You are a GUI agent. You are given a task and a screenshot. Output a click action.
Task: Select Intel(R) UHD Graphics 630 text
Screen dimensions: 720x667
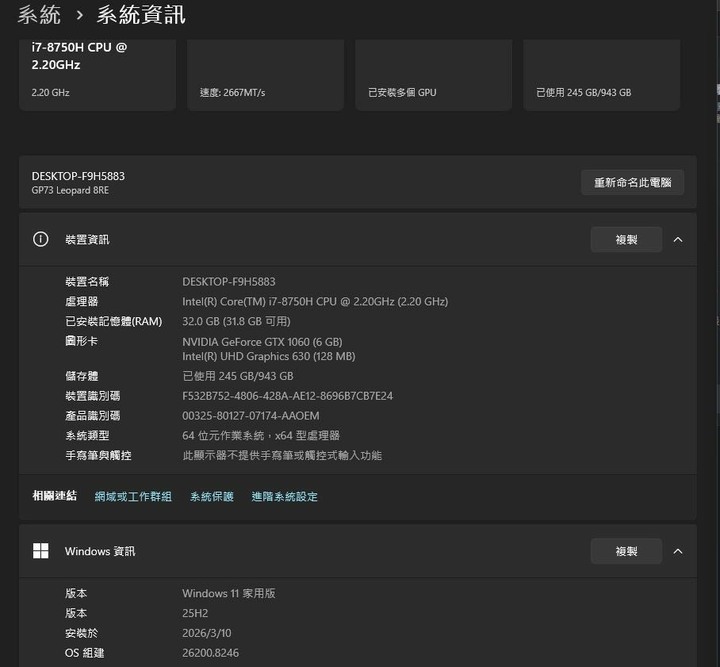tap(269, 356)
